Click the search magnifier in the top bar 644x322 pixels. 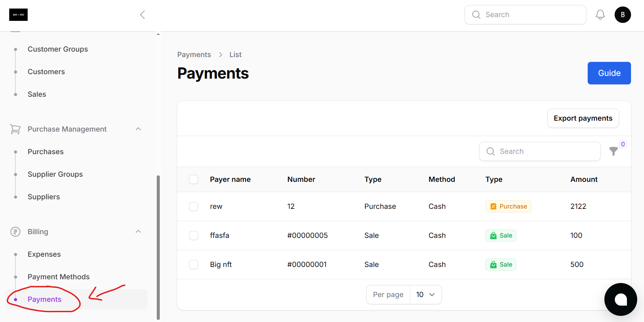(476, 15)
